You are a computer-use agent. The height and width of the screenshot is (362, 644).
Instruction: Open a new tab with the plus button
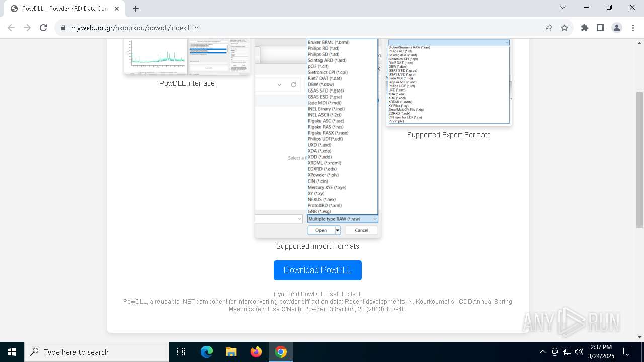(136, 9)
